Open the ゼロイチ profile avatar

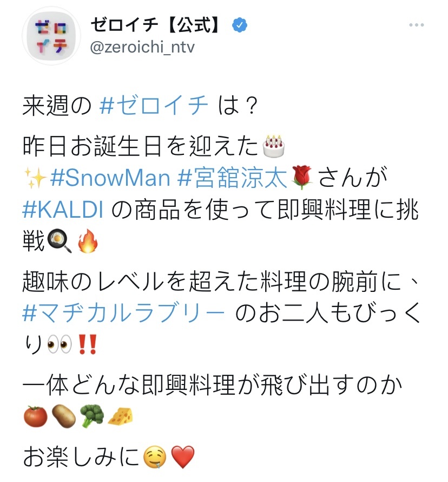51,35
